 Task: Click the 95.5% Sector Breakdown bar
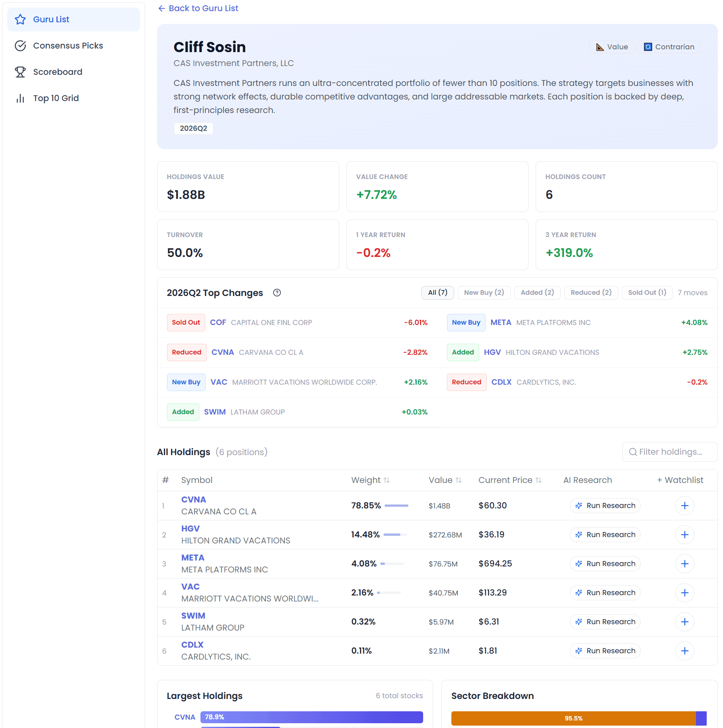tap(573, 718)
